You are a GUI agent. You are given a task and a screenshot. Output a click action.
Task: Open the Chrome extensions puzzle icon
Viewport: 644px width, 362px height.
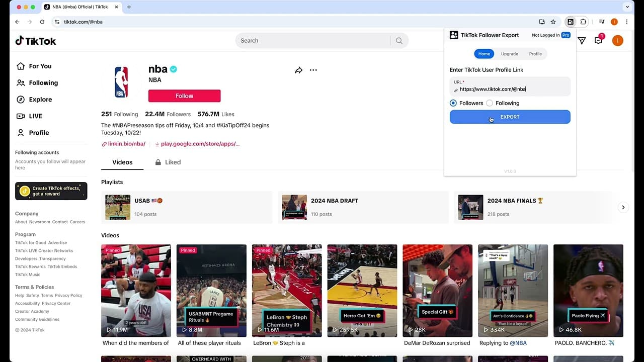[583, 22]
